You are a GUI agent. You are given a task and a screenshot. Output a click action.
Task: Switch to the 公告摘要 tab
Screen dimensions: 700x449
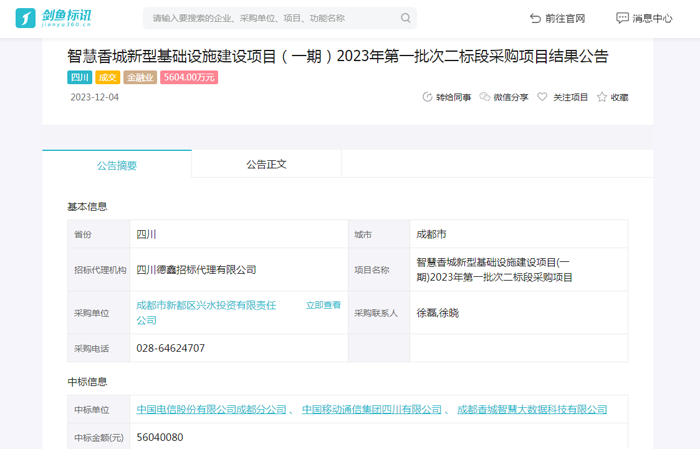click(117, 165)
